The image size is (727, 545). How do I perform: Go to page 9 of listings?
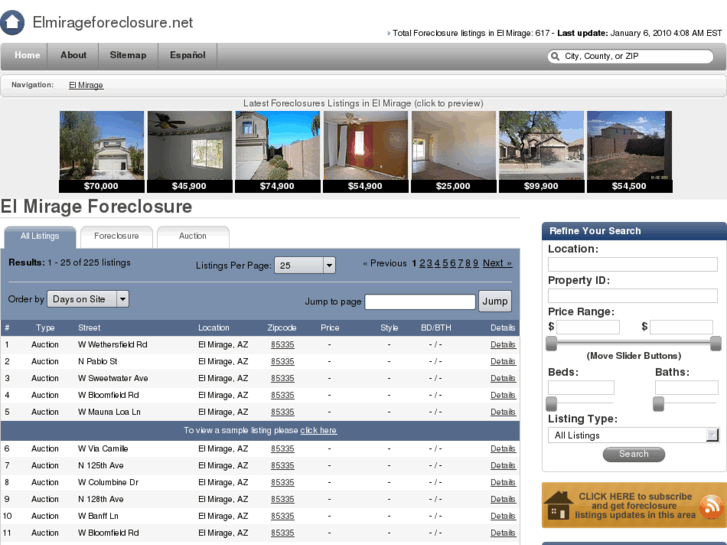(476, 263)
